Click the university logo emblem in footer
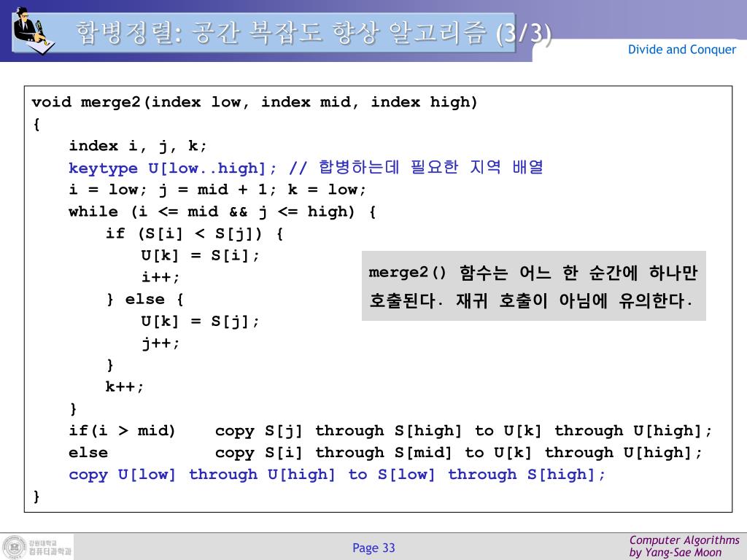 coord(15,547)
